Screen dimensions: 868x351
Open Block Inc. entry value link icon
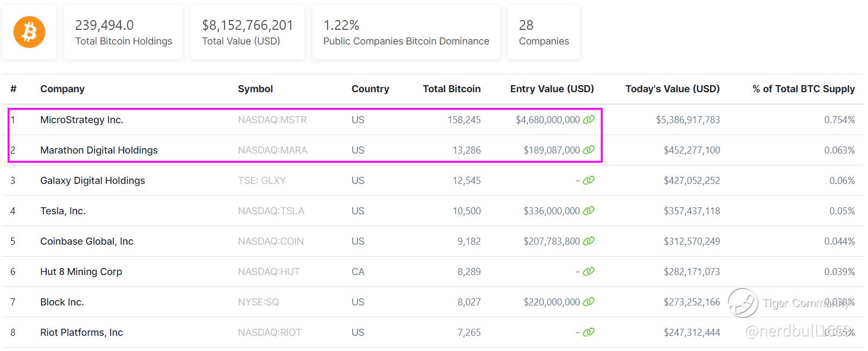coord(589,302)
